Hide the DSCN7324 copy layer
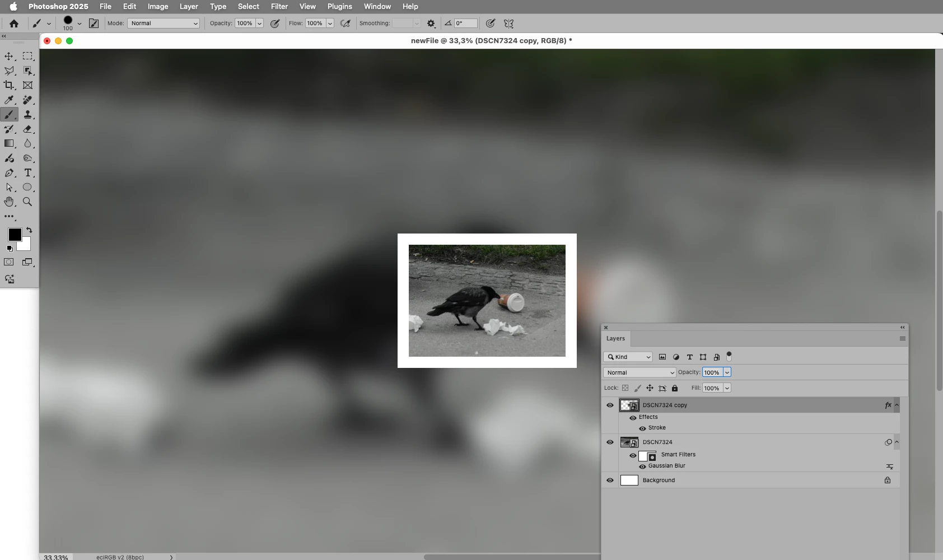This screenshot has width=943, height=560. coord(610,405)
